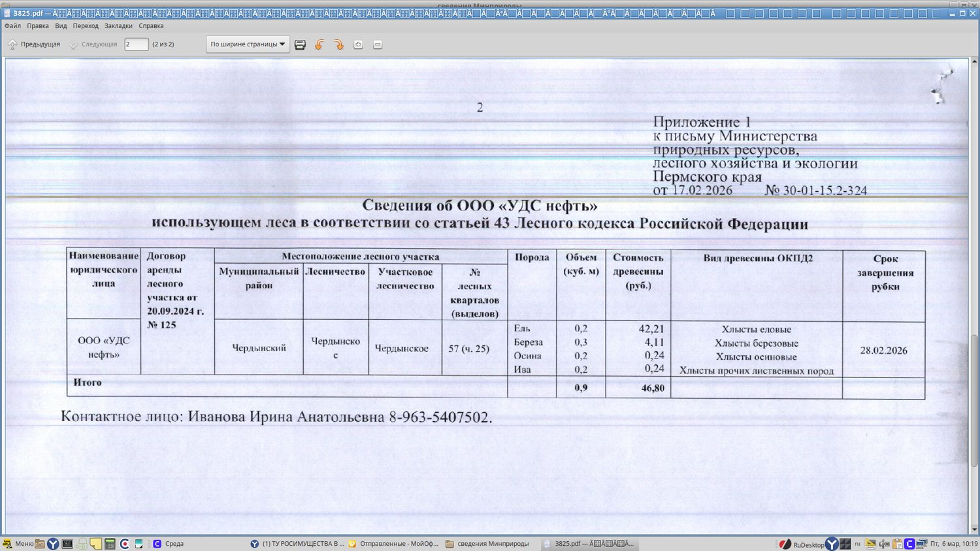980x551 pixels.
Task: Open the По ширине страницы zoom dropdown
Action: click(x=248, y=44)
